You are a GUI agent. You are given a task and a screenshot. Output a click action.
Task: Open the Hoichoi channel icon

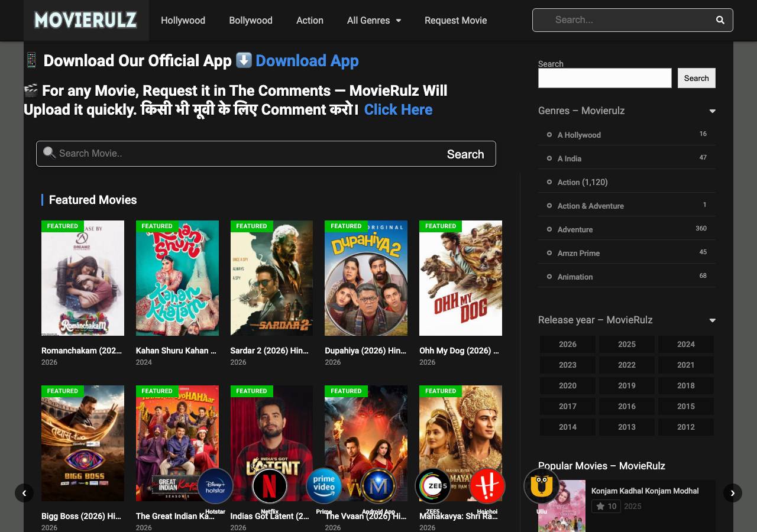click(x=487, y=486)
